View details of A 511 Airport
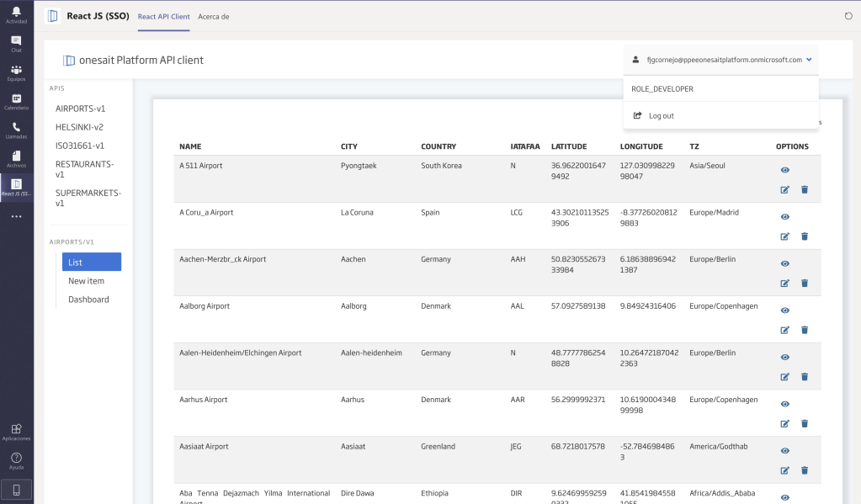The height and width of the screenshot is (504, 861). point(785,170)
